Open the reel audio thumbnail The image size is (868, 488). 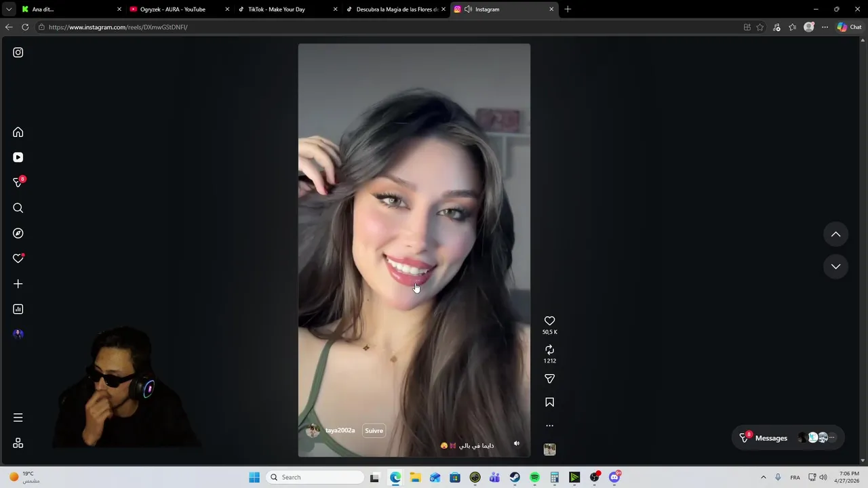pos(549,449)
